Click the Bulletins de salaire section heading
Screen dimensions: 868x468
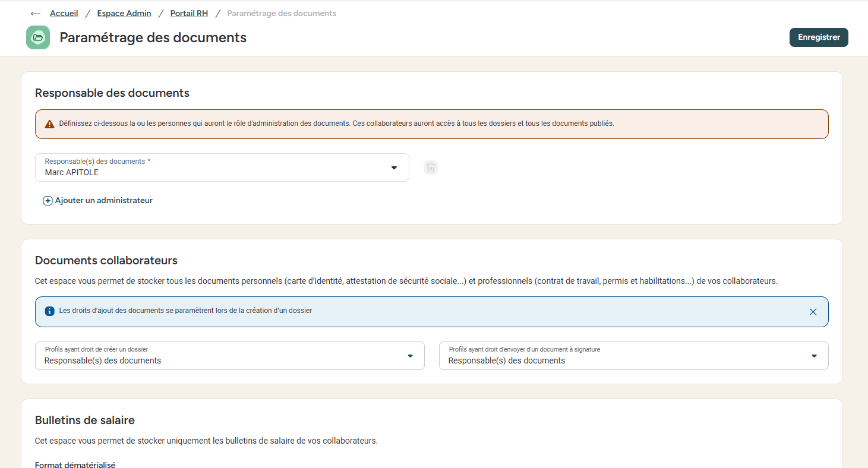pos(85,420)
